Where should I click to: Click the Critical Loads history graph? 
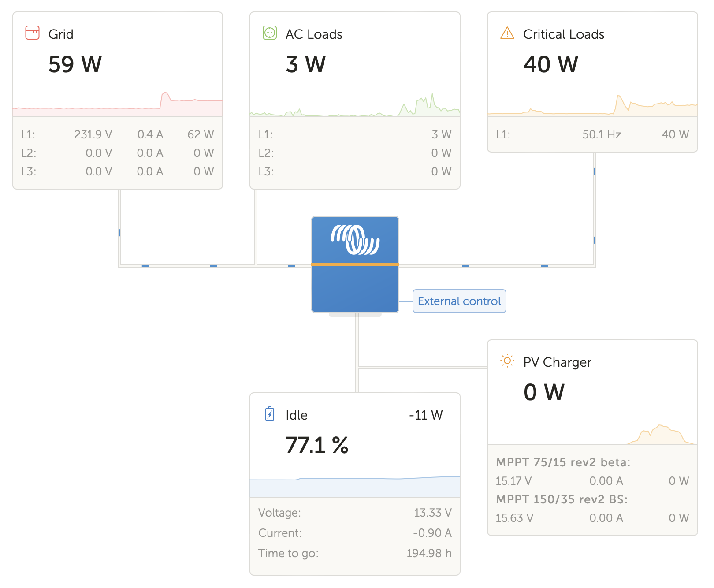592,106
